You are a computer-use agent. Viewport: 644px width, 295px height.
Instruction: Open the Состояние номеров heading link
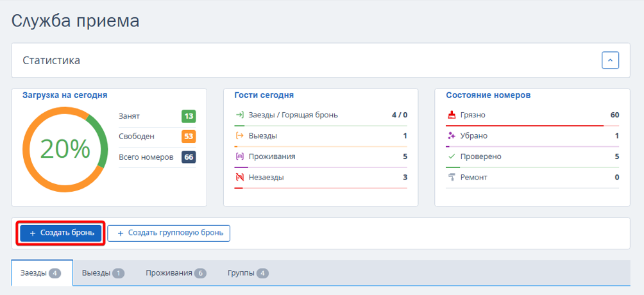[487, 95]
